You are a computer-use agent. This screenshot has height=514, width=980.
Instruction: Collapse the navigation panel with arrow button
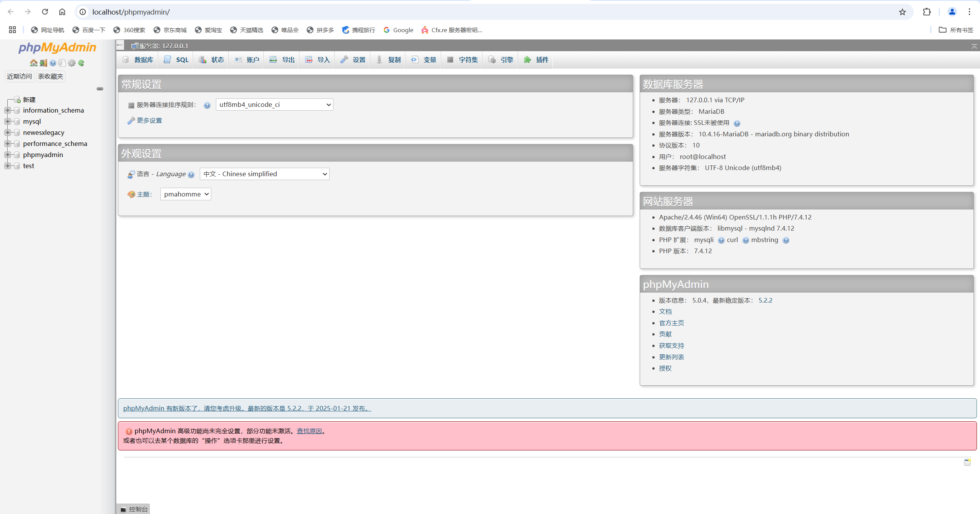pyautogui.click(x=120, y=45)
